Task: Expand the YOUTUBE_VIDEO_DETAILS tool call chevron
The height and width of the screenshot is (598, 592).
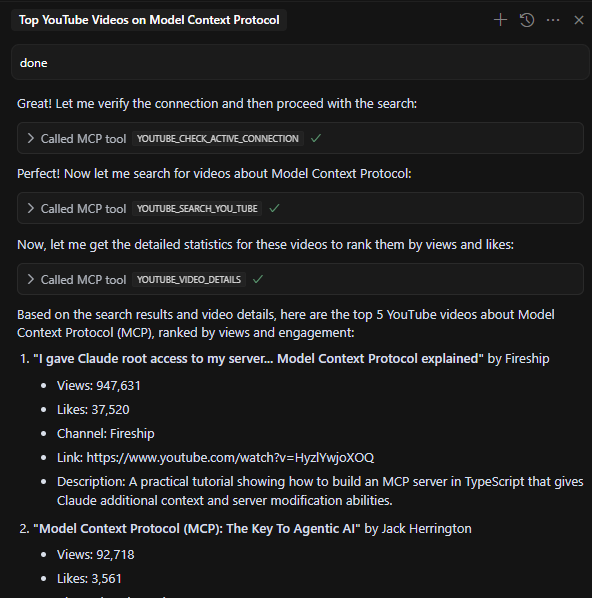Action: 31,279
